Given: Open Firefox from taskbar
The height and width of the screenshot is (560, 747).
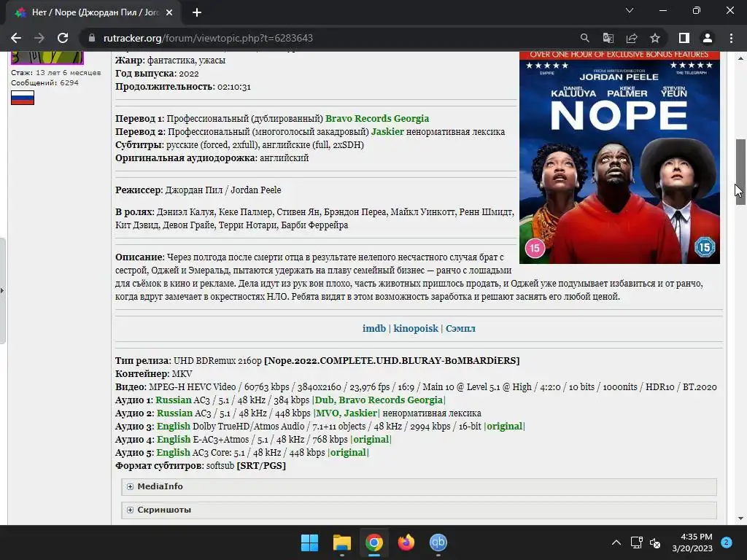Looking at the screenshot, I should pos(406,542).
